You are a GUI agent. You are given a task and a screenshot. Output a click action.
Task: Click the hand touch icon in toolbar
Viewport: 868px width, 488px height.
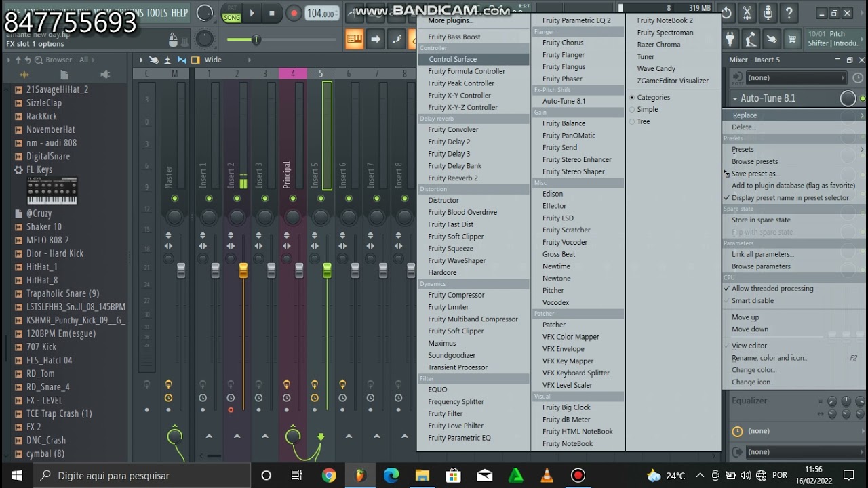pos(771,39)
